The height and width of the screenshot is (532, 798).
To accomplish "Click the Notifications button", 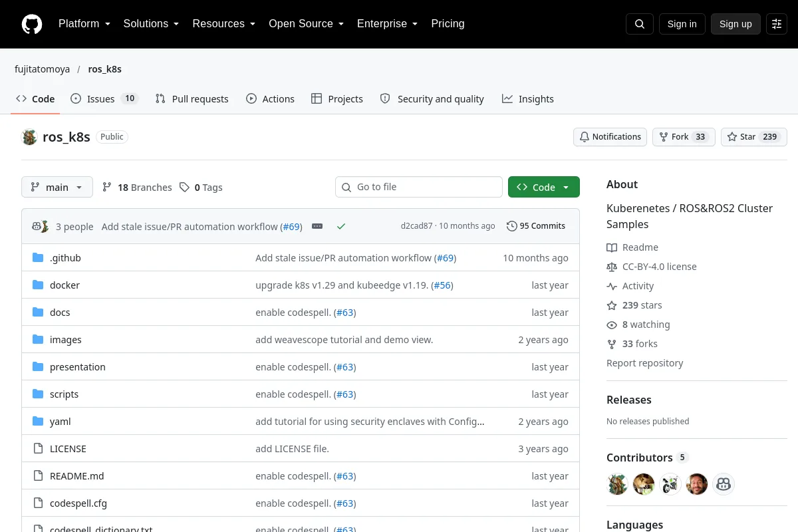I will pyautogui.click(x=610, y=137).
